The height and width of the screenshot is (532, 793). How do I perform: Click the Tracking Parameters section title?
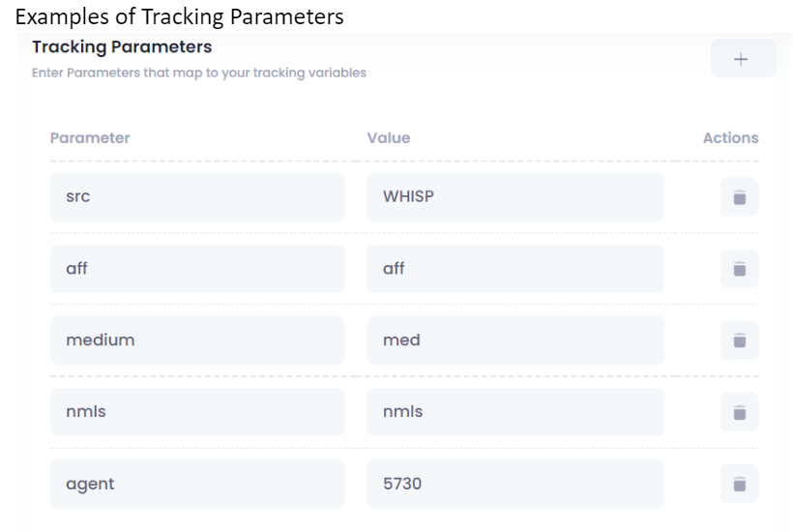[x=122, y=47]
